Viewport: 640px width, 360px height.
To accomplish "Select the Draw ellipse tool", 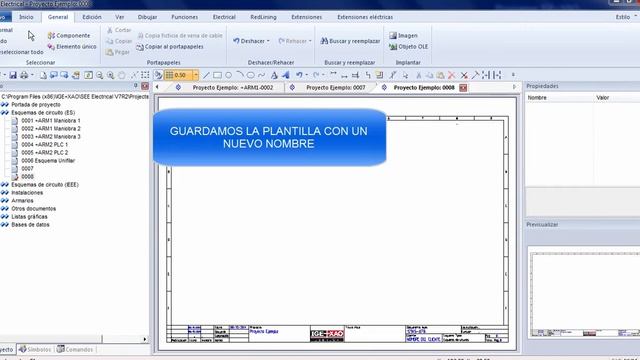I will 251,75.
